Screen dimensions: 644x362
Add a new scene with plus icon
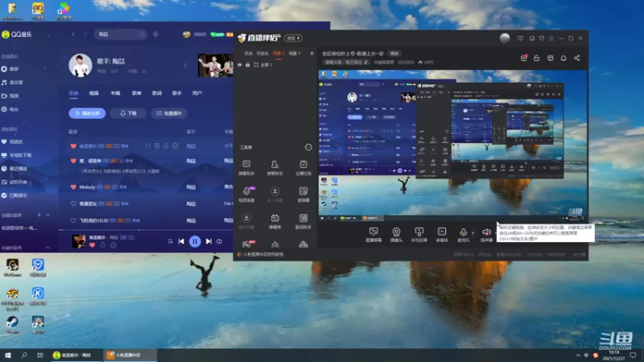[312, 53]
